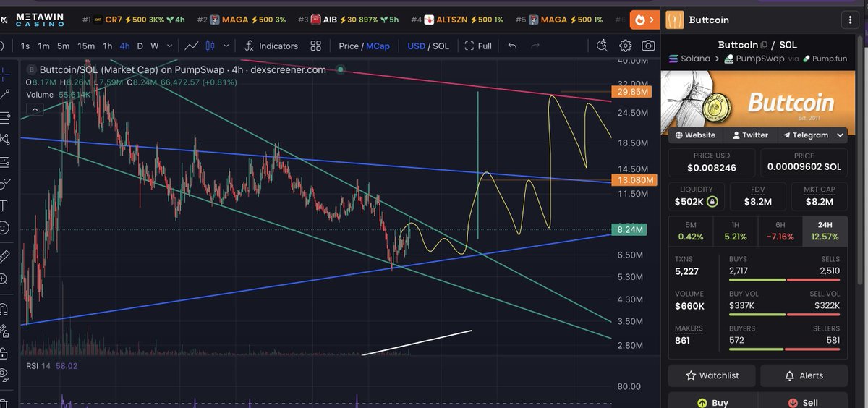Take a chart snapshot with camera icon

[648, 46]
